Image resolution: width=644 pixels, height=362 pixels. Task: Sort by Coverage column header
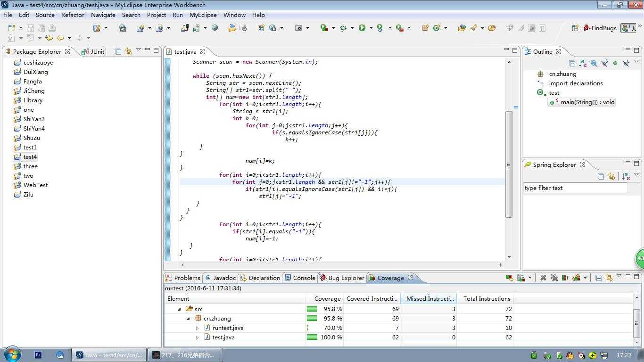coord(325,298)
